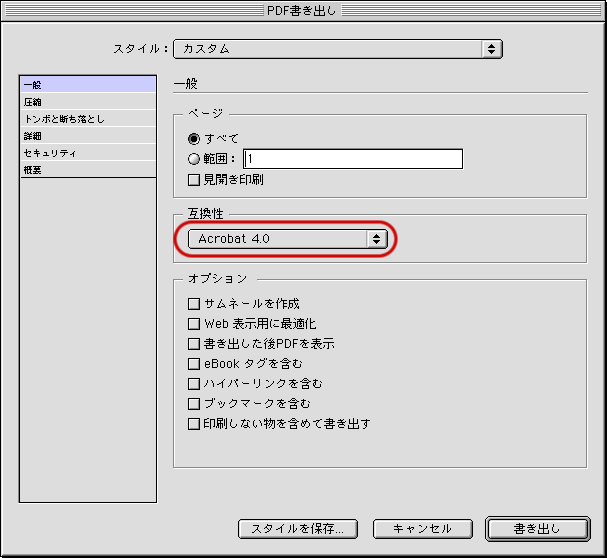Enable the 見開き印刷 checkbox

pyautogui.click(x=194, y=180)
